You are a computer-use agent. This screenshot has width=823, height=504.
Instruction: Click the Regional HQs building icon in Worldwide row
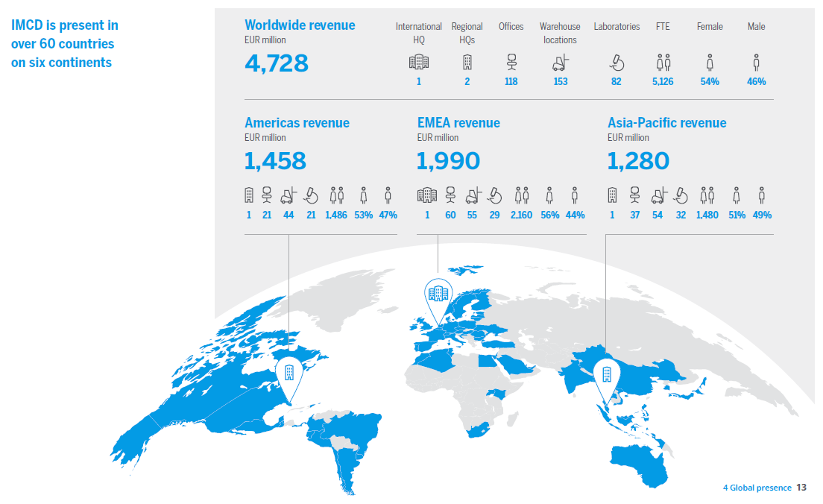pyautogui.click(x=467, y=62)
